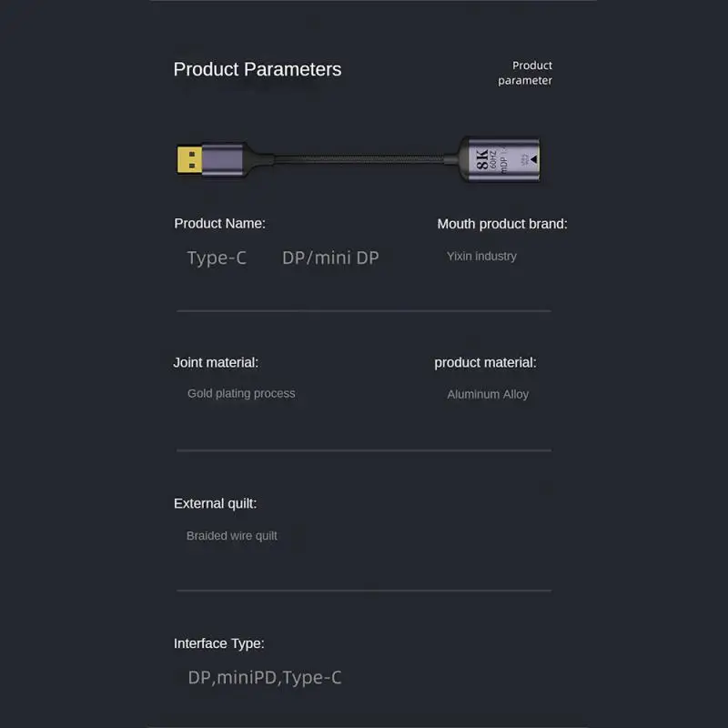Click the small Product parameter text at top right

coord(526,73)
